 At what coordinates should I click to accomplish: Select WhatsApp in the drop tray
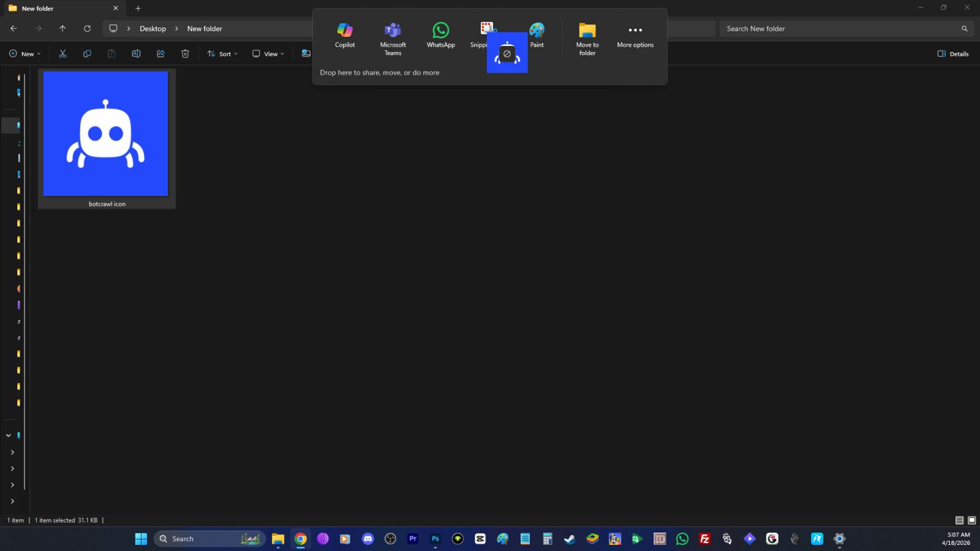pyautogui.click(x=440, y=31)
